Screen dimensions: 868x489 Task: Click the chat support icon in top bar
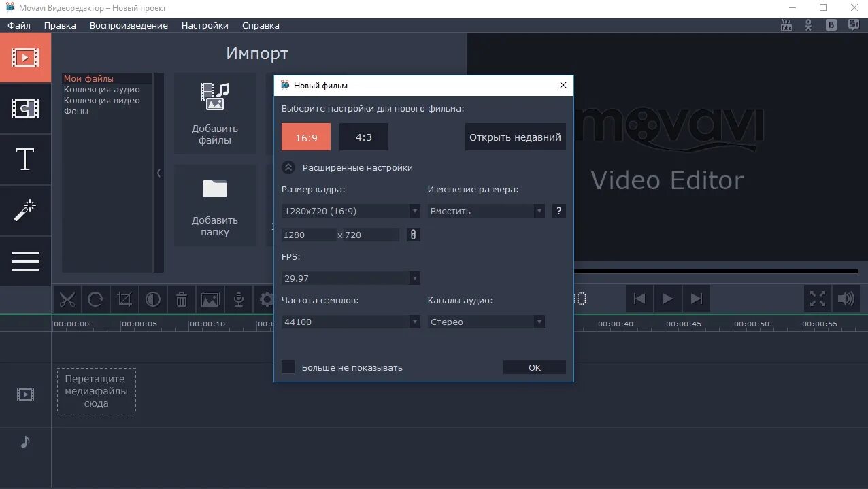[x=854, y=25]
